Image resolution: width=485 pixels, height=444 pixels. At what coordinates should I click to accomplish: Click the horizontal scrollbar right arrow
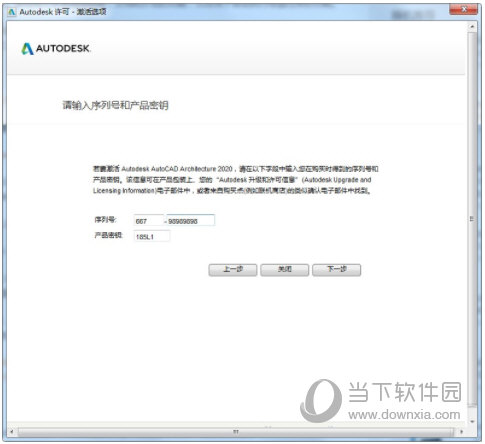[x=461, y=432]
